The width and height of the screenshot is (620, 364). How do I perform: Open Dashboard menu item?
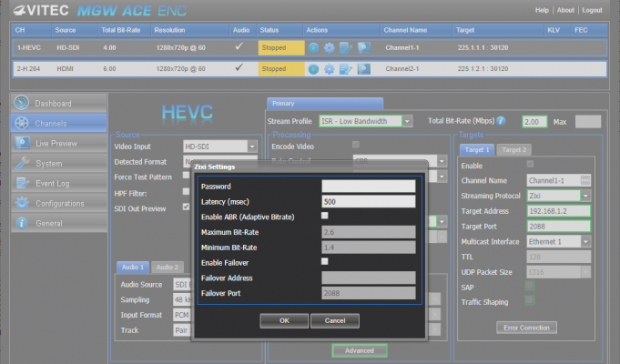point(58,103)
